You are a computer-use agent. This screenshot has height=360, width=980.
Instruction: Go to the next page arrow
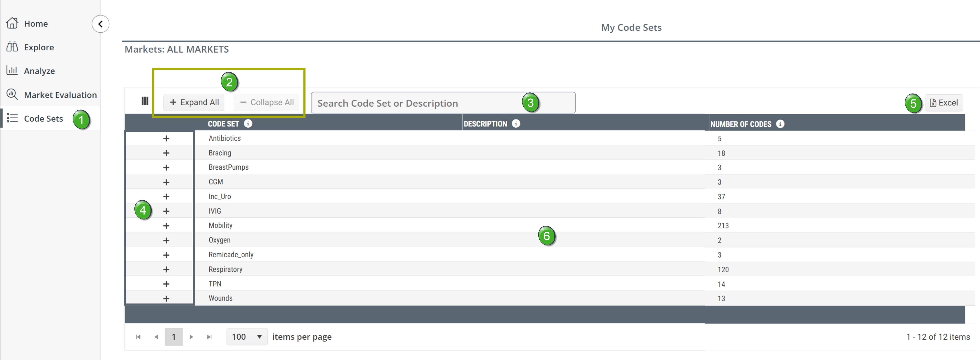pos(191,337)
